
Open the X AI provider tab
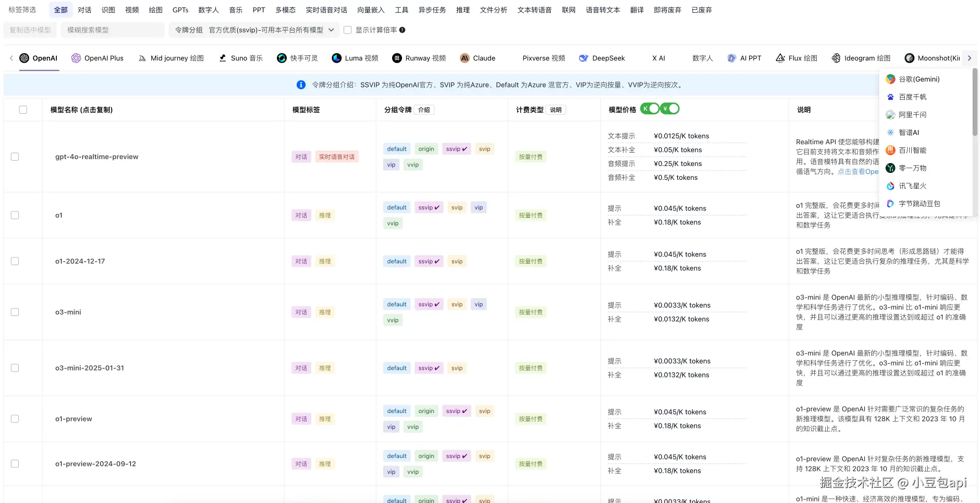658,58
